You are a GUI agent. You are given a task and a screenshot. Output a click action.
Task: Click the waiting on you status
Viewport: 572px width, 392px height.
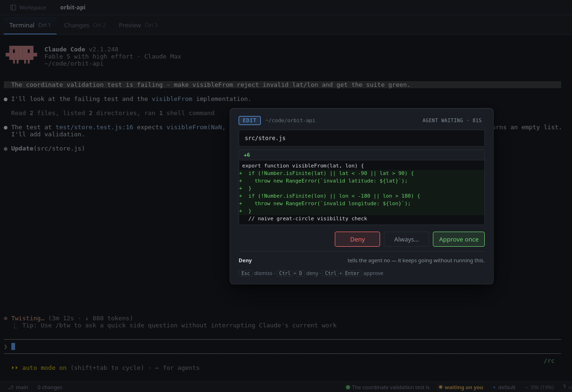[461, 387]
